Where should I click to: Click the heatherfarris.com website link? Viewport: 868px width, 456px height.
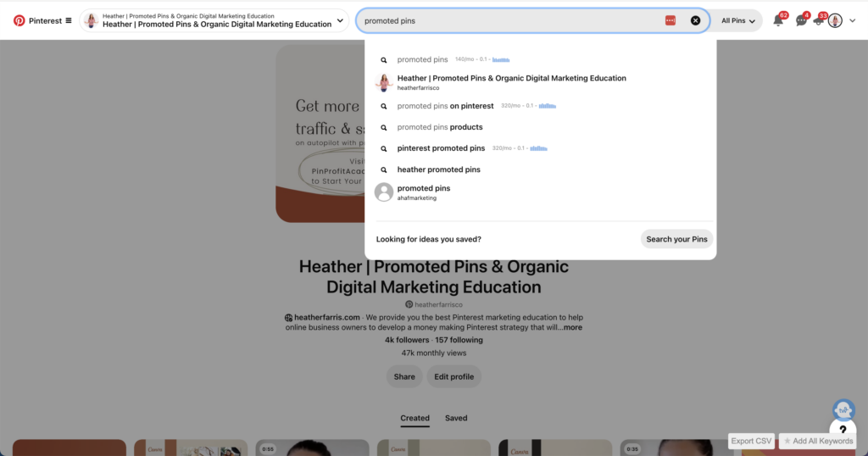coord(326,317)
